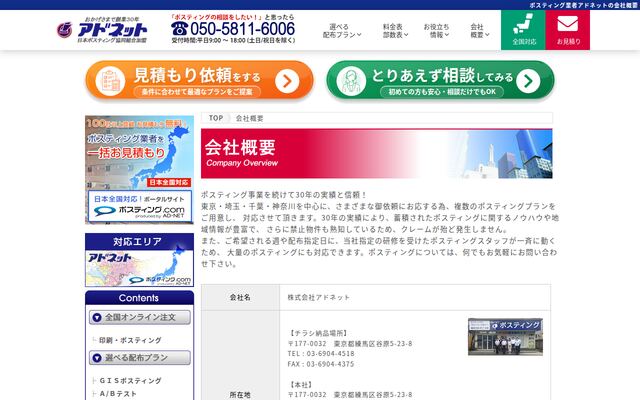
Task: Collapse the 選べる配布プラン sidebar section
Action: 140,358
